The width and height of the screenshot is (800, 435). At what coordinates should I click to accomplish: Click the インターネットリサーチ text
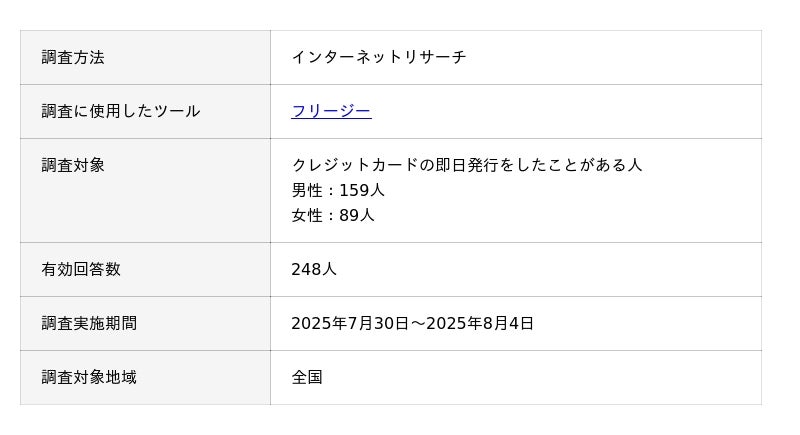[379, 57]
